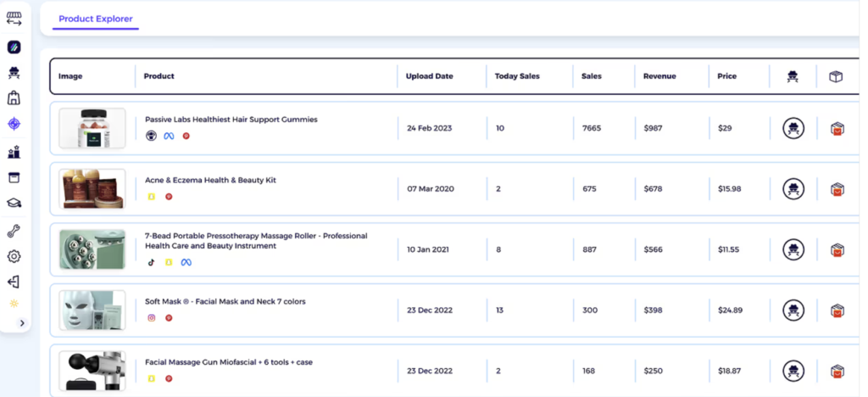This screenshot has height=397, width=868.
Task: Open the graduation cap academy icon
Action: [x=14, y=204]
